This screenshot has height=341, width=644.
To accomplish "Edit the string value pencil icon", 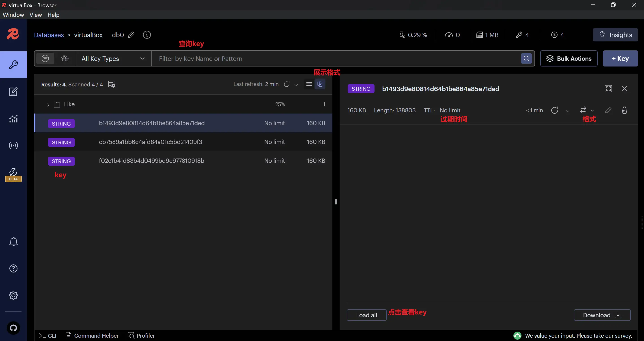I will tap(608, 110).
